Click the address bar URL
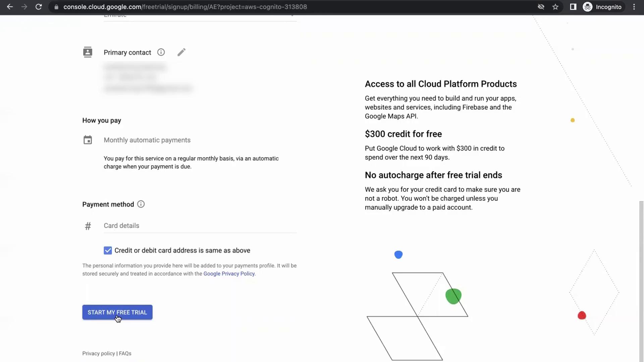The image size is (644, 362). pyautogui.click(x=185, y=7)
